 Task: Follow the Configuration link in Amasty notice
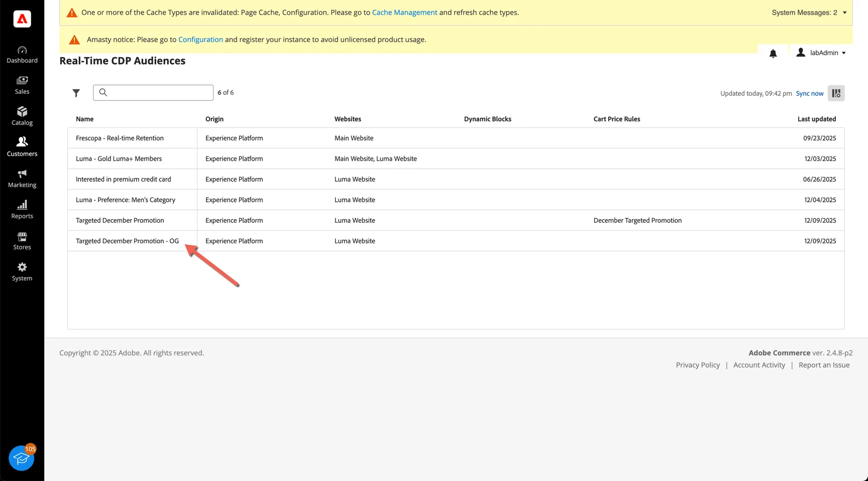pos(200,40)
